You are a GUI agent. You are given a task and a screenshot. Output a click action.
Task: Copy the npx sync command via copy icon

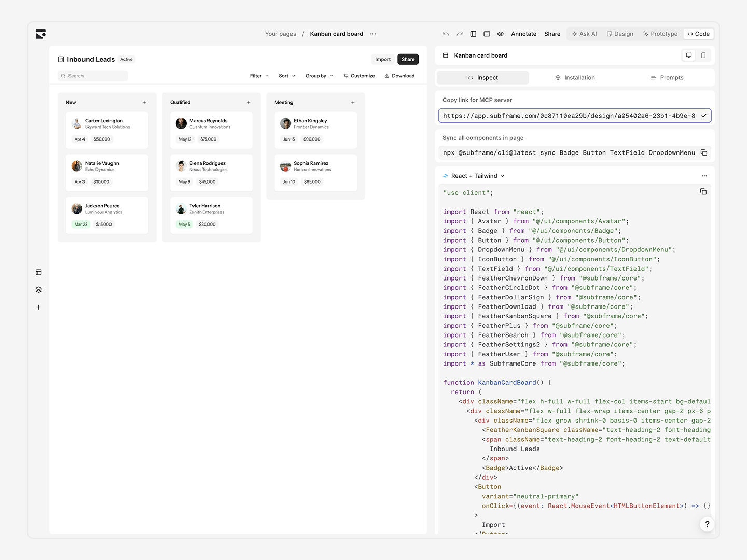pos(703,152)
